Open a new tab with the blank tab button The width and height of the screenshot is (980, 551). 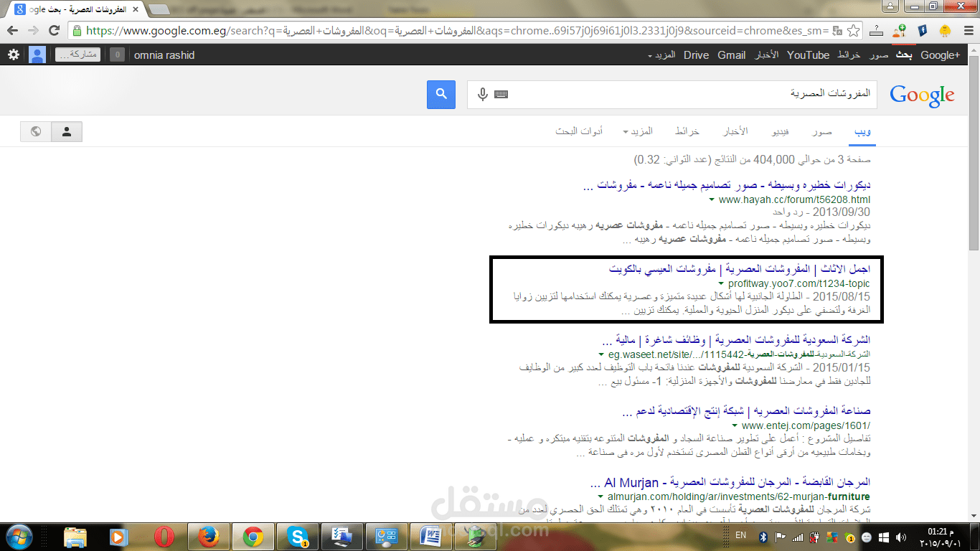159,9
